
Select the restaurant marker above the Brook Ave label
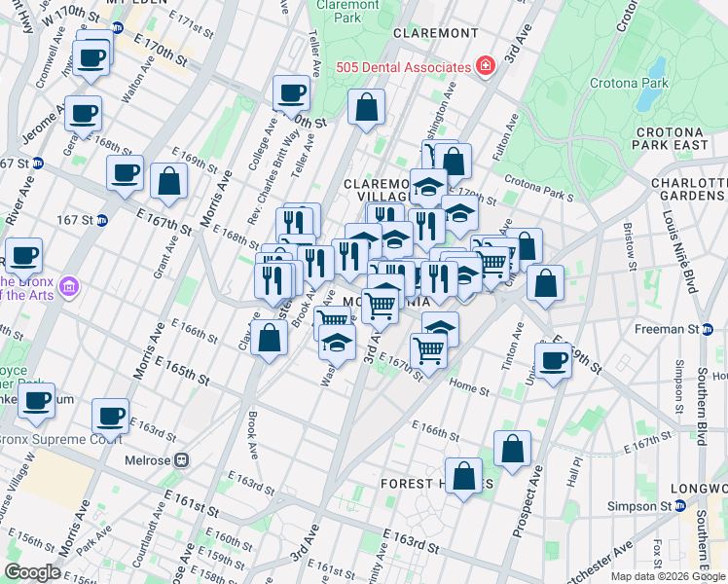click(315, 265)
